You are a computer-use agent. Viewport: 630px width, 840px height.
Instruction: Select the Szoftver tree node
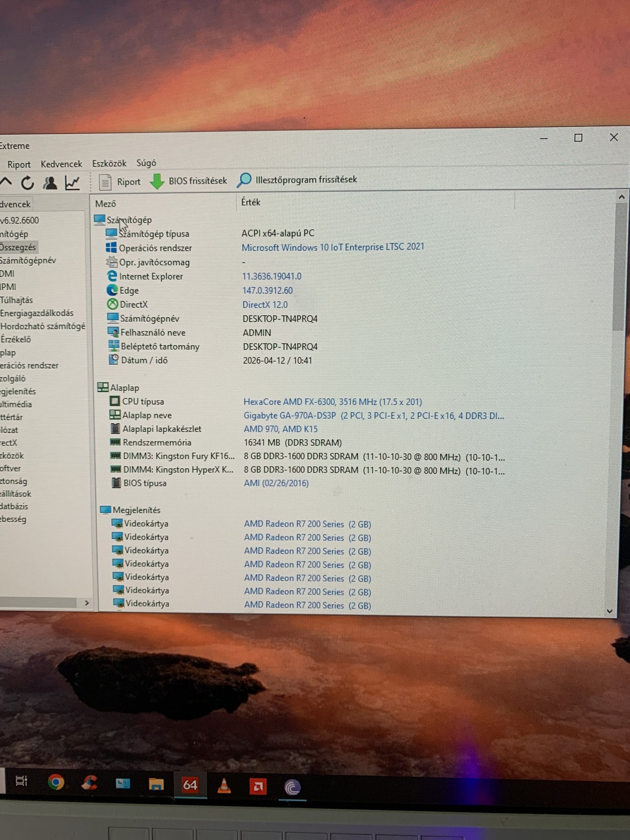(11, 468)
